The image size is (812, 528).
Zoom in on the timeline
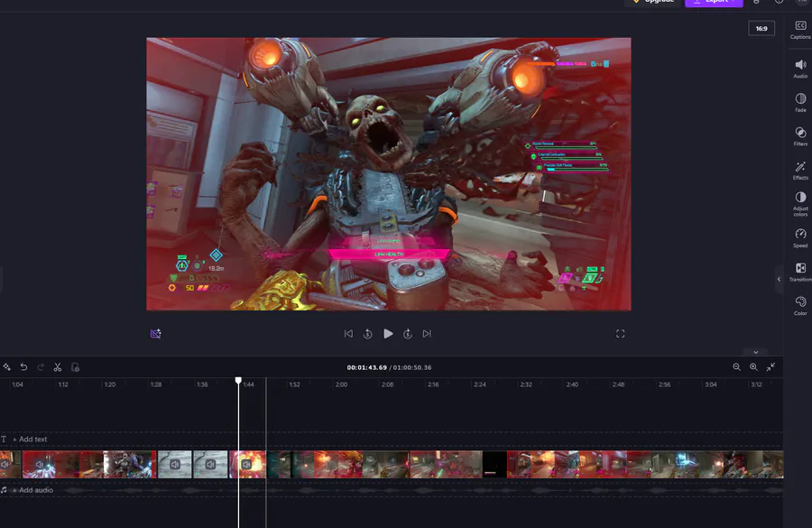point(753,366)
